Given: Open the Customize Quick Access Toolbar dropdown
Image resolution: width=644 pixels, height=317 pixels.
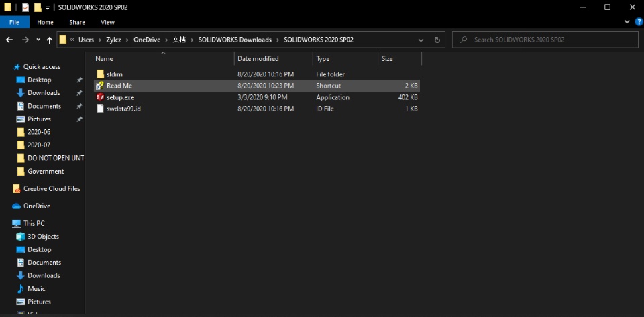Looking at the screenshot, I should pos(48,8).
